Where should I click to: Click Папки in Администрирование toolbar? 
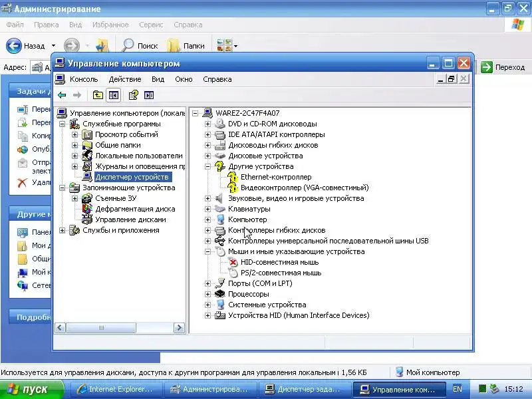click(x=187, y=45)
